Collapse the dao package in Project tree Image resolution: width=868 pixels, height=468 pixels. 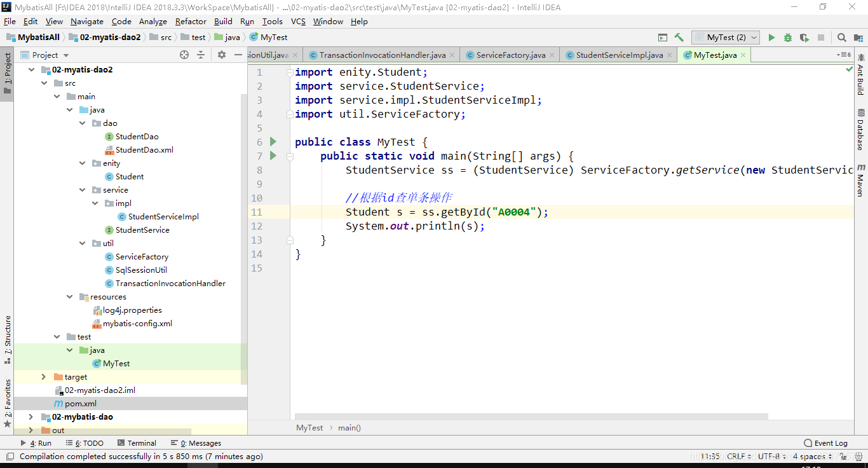[81, 123]
